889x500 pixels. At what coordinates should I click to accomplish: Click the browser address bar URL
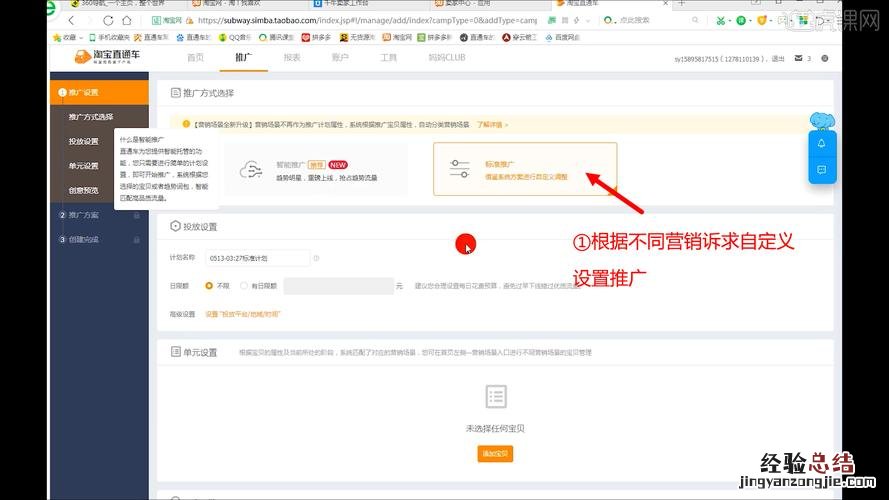[367, 20]
